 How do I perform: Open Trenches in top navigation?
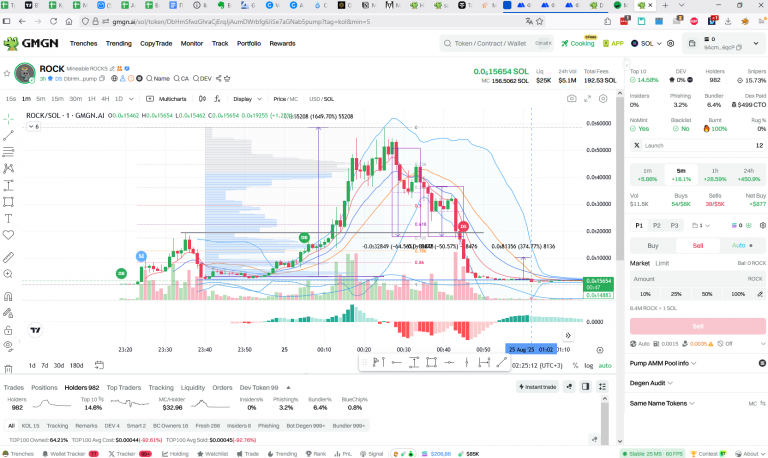(x=83, y=44)
